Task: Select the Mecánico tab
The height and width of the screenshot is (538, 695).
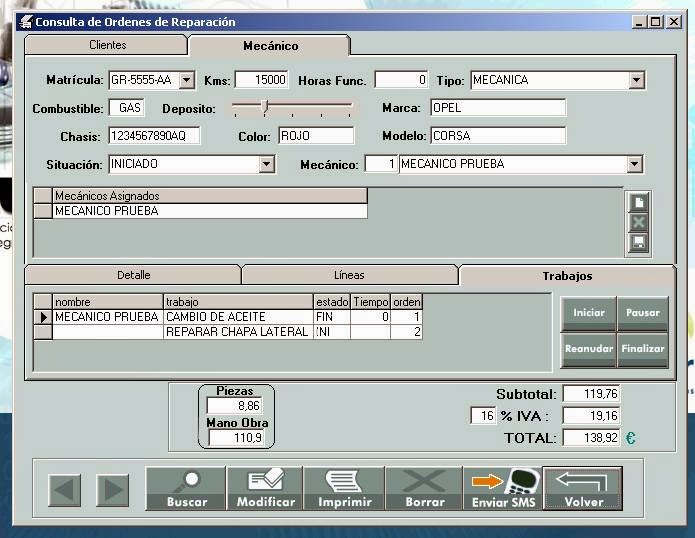Action: pyautogui.click(x=270, y=45)
